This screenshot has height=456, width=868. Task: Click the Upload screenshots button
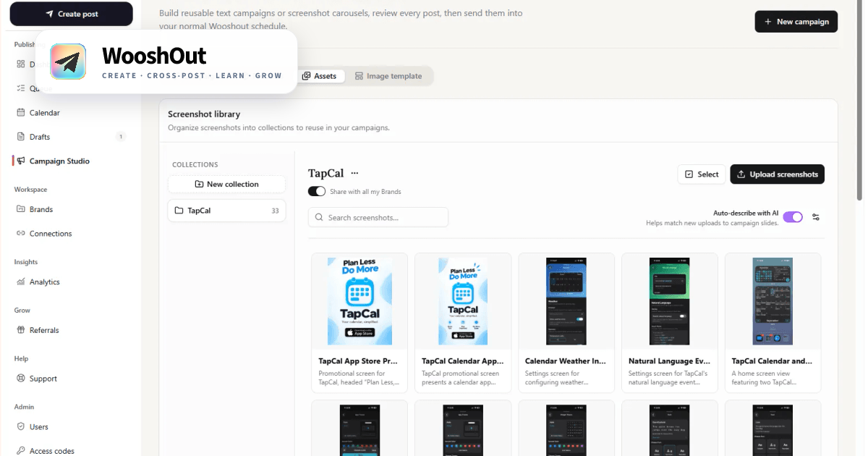pyautogui.click(x=778, y=174)
